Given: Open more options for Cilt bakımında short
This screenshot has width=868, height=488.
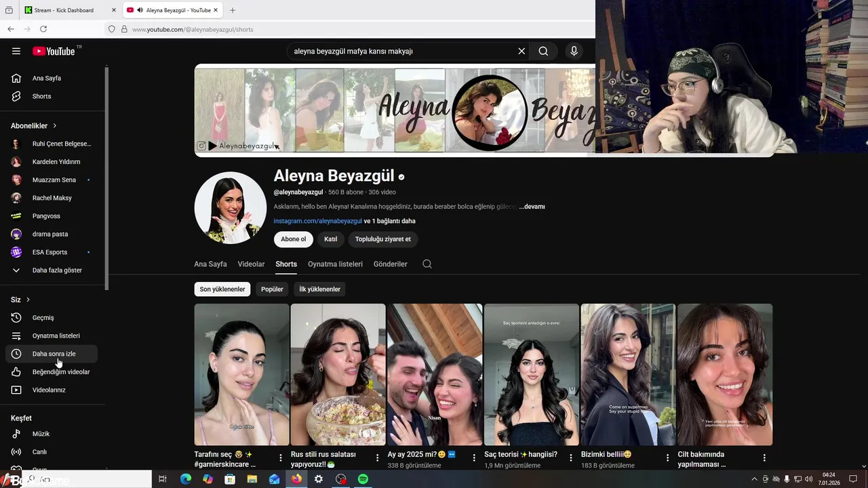Looking at the screenshot, I should tap(764, 458).
